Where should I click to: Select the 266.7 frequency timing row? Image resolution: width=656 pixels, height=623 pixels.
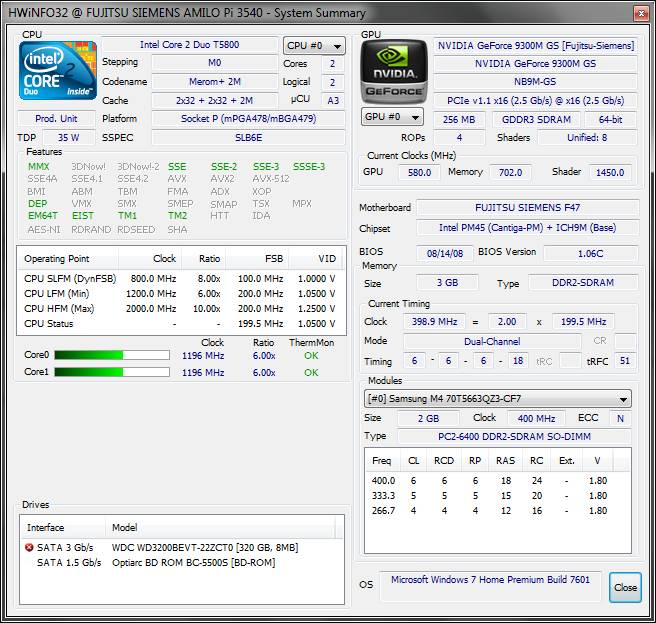(497, 511)
